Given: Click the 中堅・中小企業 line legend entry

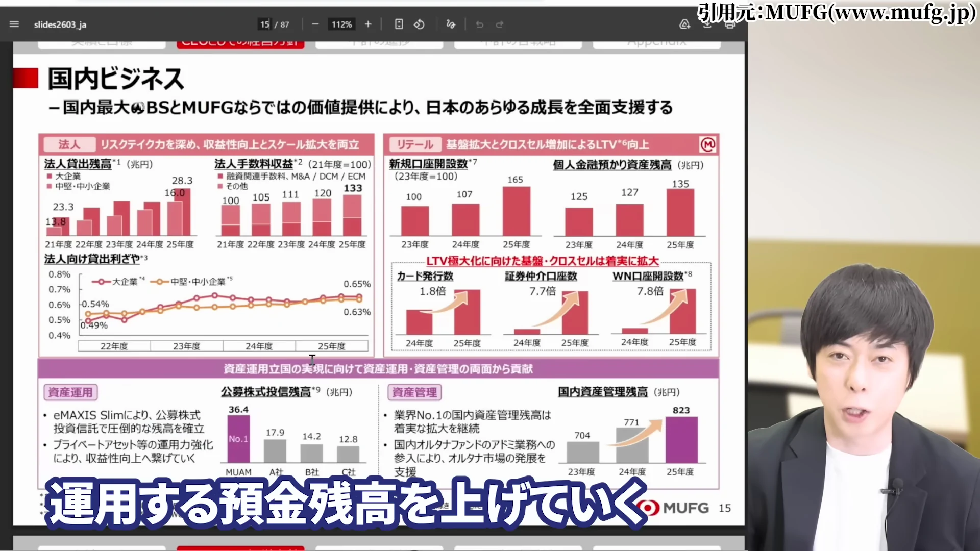Looking at the screenshot, I should click(x=191, y=282).
